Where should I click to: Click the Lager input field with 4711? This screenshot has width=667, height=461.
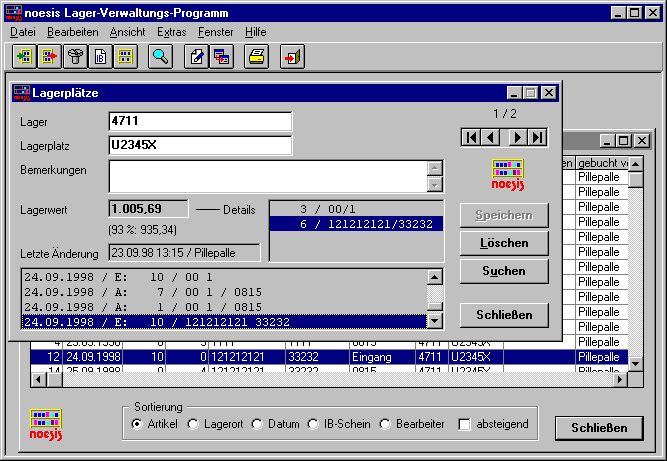coord(200,121)
